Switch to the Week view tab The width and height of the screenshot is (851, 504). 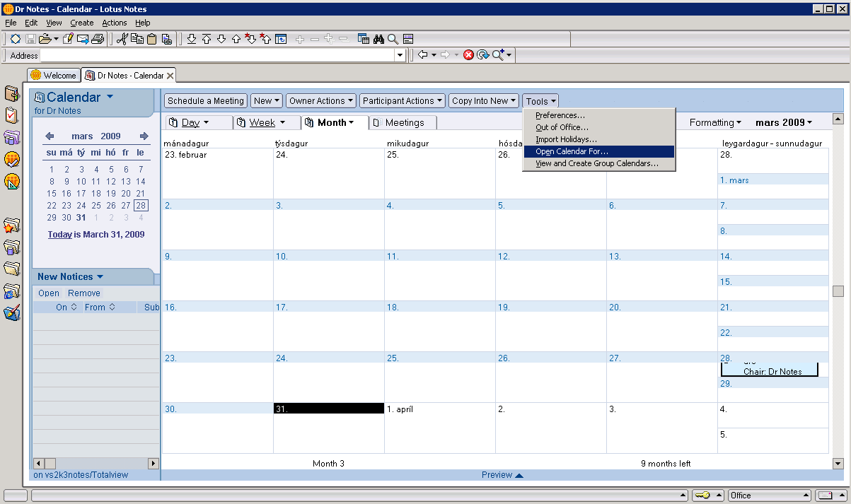[267, 123]
